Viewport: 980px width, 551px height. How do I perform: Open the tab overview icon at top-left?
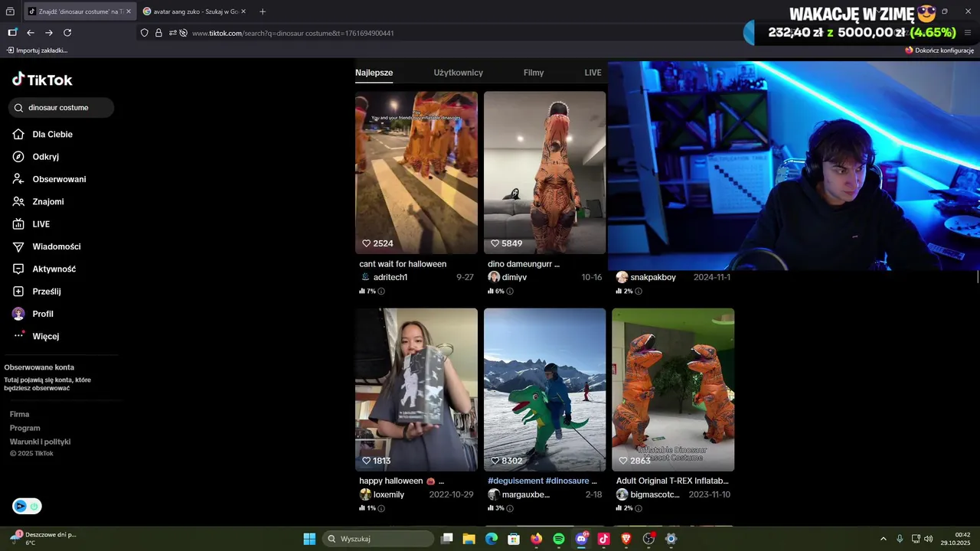click(10, 11)
